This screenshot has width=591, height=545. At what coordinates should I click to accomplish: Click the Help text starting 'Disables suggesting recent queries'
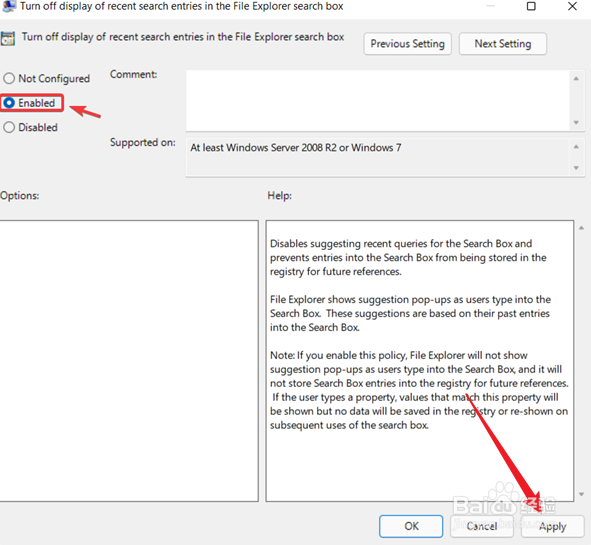(x=408, y=257)
